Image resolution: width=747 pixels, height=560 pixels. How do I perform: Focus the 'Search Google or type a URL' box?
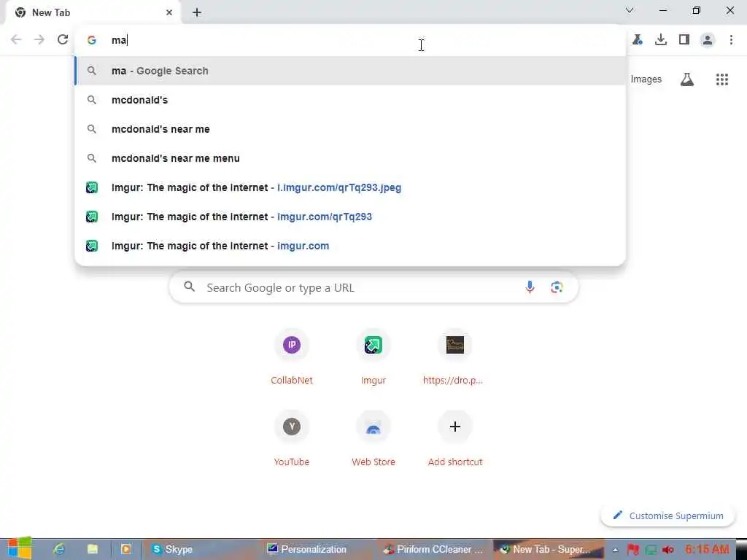point(374,287)
